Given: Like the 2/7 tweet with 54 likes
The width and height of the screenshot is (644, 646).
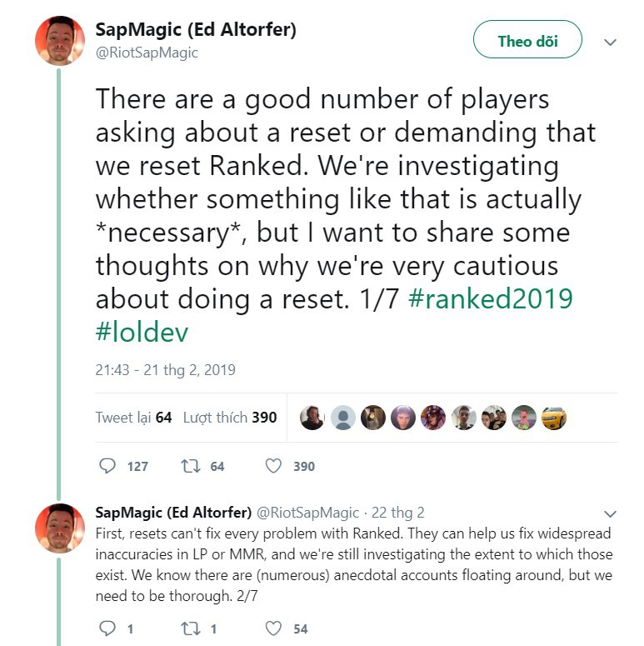Looking at the screenshot, I should (273, 628).
